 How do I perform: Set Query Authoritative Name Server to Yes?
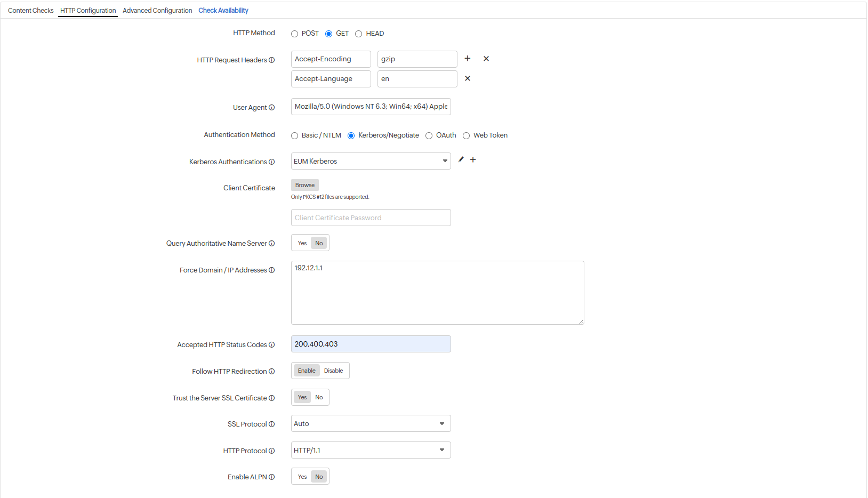click(302, 243)
